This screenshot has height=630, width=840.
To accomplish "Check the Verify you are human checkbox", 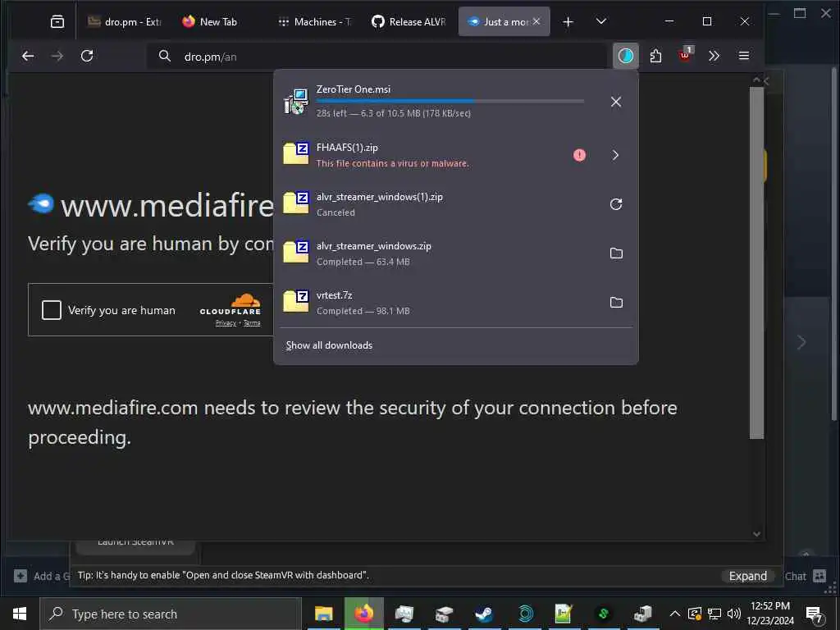I will tap(52, 309).
